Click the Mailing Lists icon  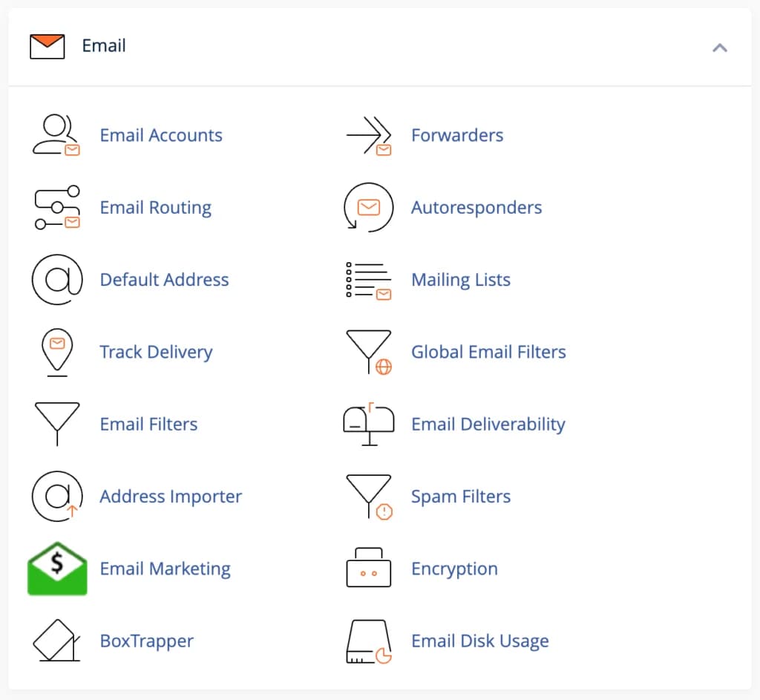tap(369, 280)
